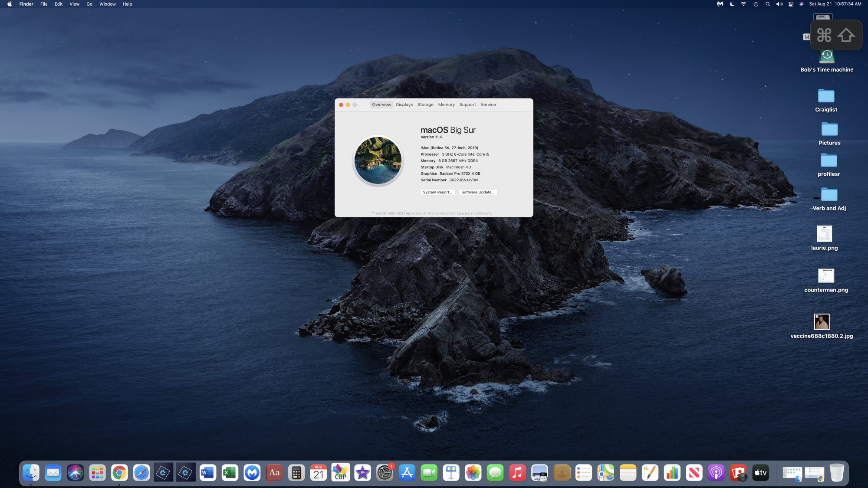868x488 pixels.
Task: Switch to the Storage tab
Action: (425, 105)
